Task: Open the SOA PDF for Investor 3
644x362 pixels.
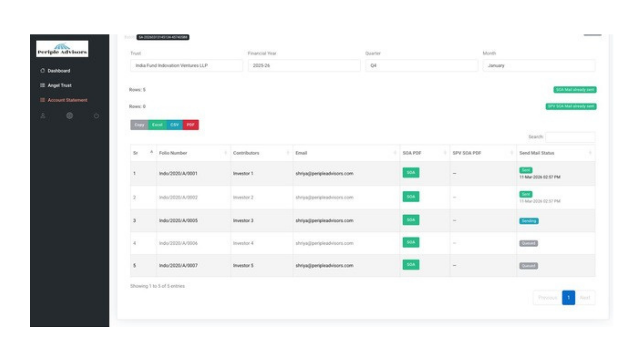Action: click(411, 220)
